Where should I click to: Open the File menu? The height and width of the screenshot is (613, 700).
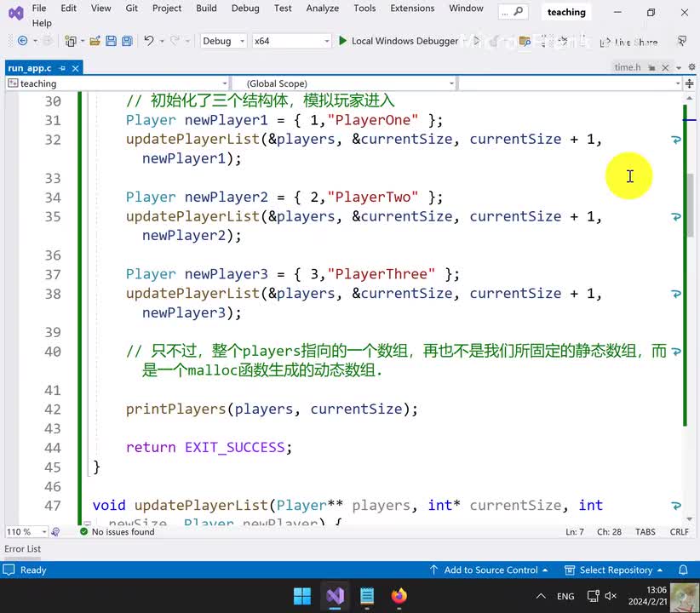click(39, 8)
